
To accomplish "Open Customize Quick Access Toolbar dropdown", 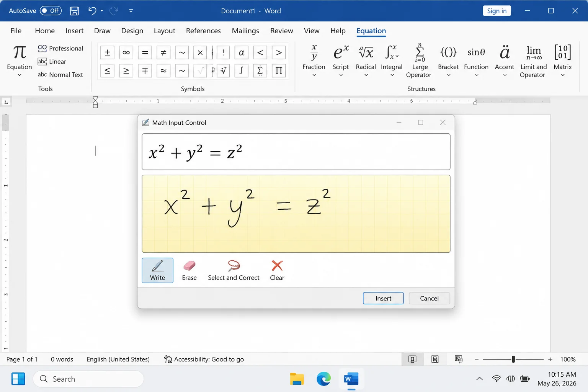I will point(131,11).
